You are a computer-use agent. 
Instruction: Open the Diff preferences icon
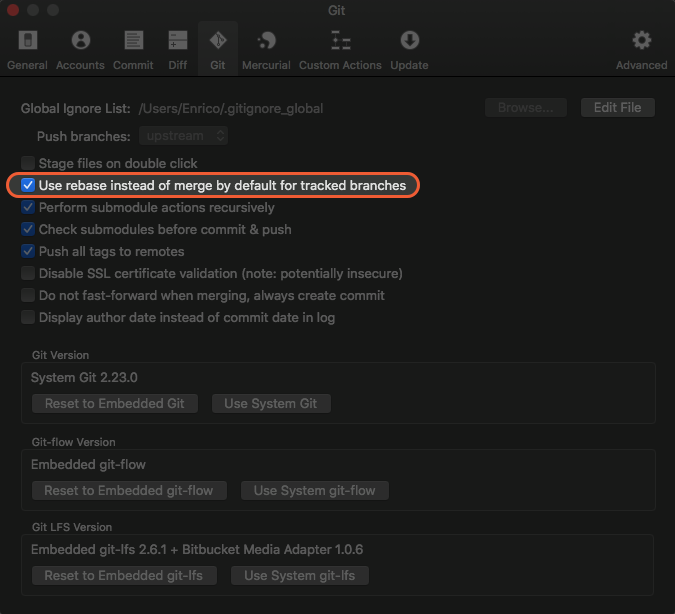coord(178,40)
